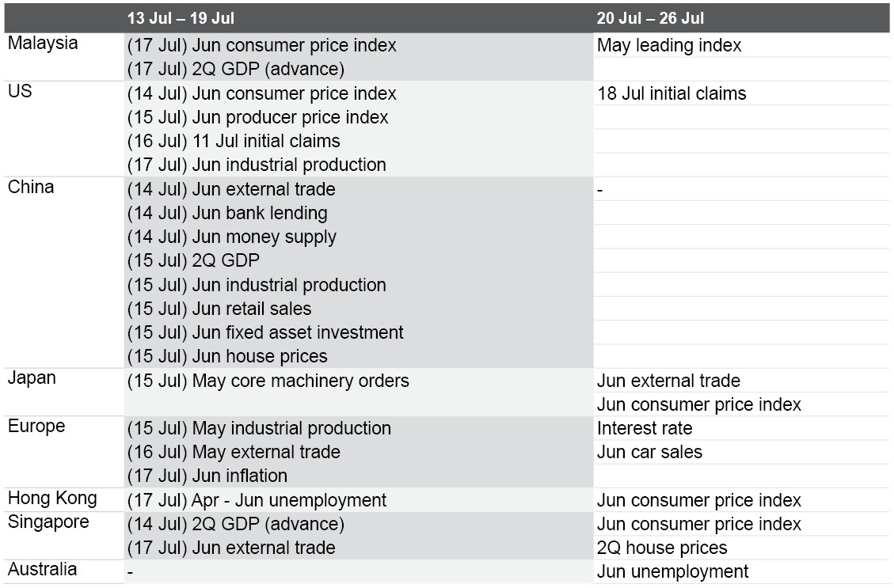Click the Japan row label

click(x=32, y=378)
